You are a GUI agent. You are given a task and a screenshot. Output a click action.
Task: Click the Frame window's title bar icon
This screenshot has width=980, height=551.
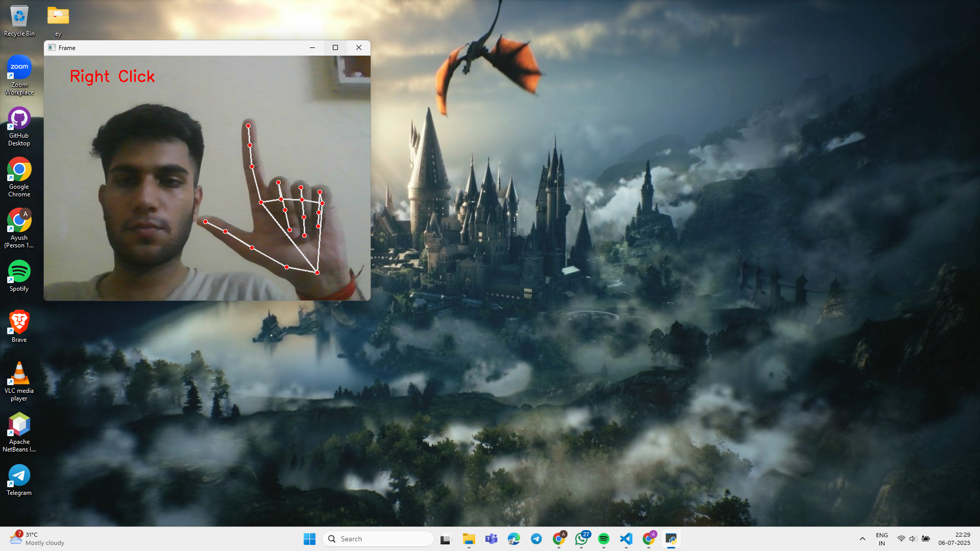[52, 47]
